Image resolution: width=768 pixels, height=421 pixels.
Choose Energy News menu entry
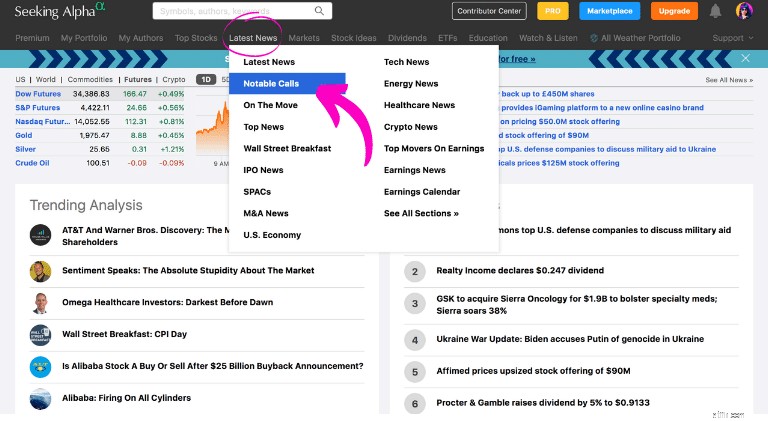(x=411, y=83)
